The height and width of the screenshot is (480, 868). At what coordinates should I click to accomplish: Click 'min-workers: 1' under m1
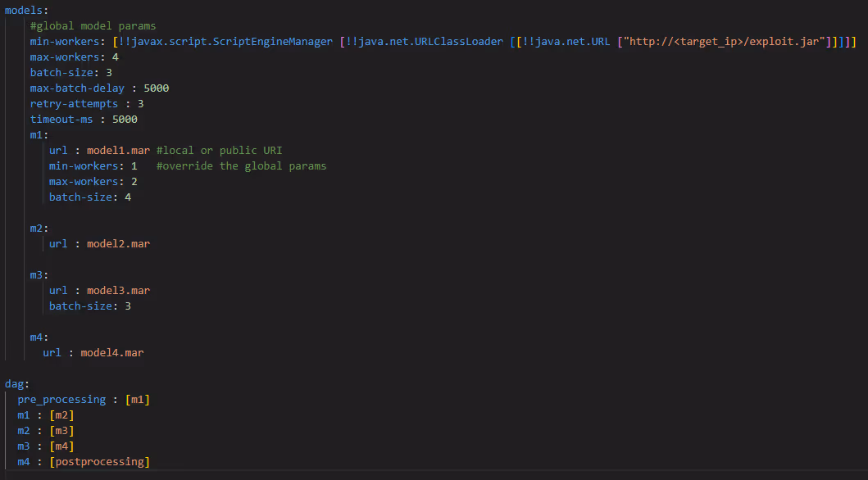[93, 166]
